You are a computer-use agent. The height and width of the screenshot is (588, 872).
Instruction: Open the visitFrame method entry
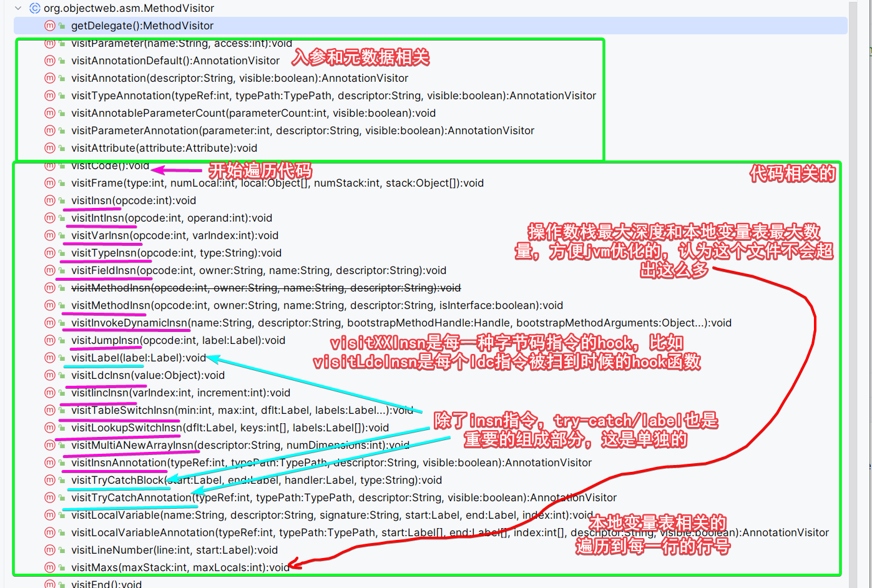coord(277,183)
